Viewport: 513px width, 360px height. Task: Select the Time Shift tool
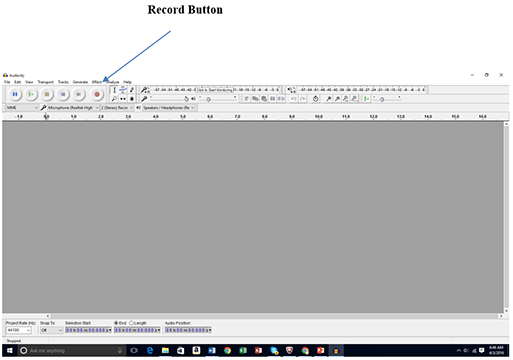[123, 99]
